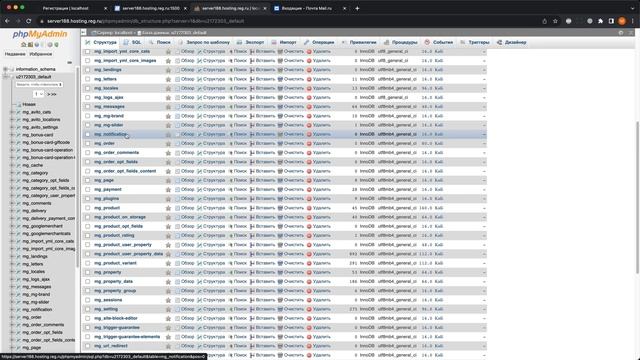Viewport: 640px width, 360px height.
Task: Bookmark page with star in address bar
Action: point(555,21)
